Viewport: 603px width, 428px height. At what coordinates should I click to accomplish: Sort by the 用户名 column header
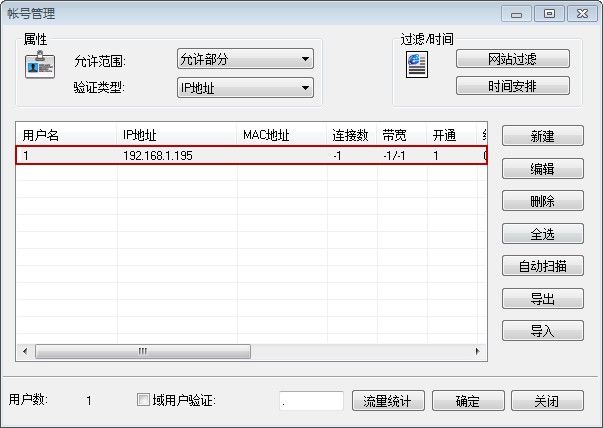click(x=66, y=135)
